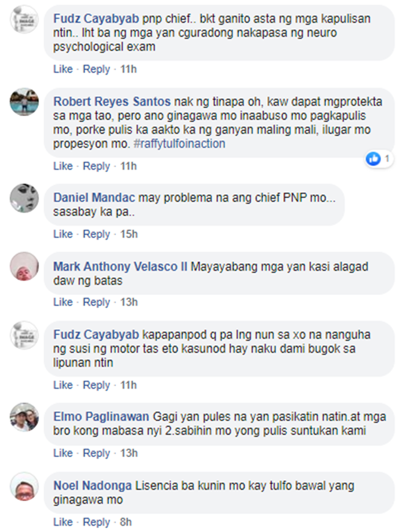This screenshot has width=419, height=532.
Task: Open Noel Nadonga's name link
Action: tap(92, 486)
